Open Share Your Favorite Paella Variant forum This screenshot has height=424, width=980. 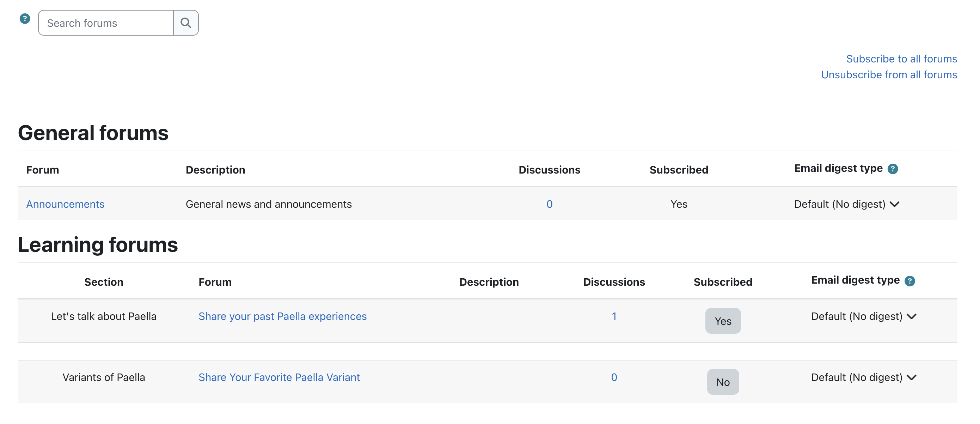click(x=279, y=377)
